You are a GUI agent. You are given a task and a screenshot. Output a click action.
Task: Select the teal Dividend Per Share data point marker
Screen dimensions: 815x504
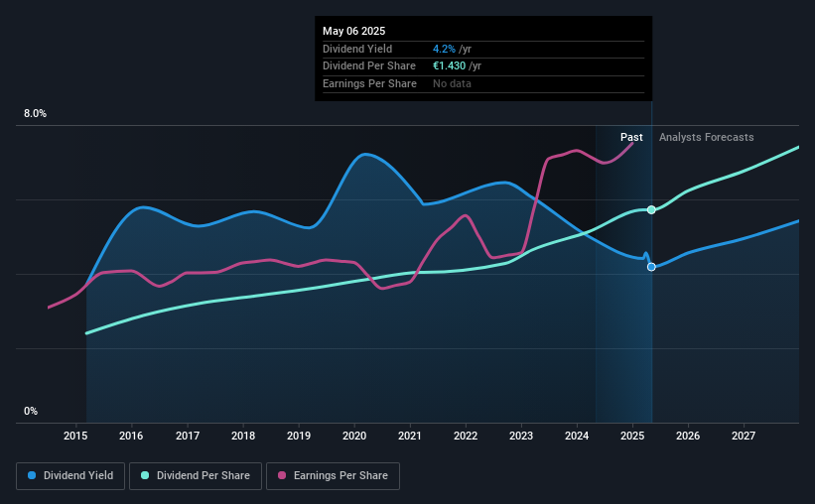pyautogui.click(x=651, y=210)
